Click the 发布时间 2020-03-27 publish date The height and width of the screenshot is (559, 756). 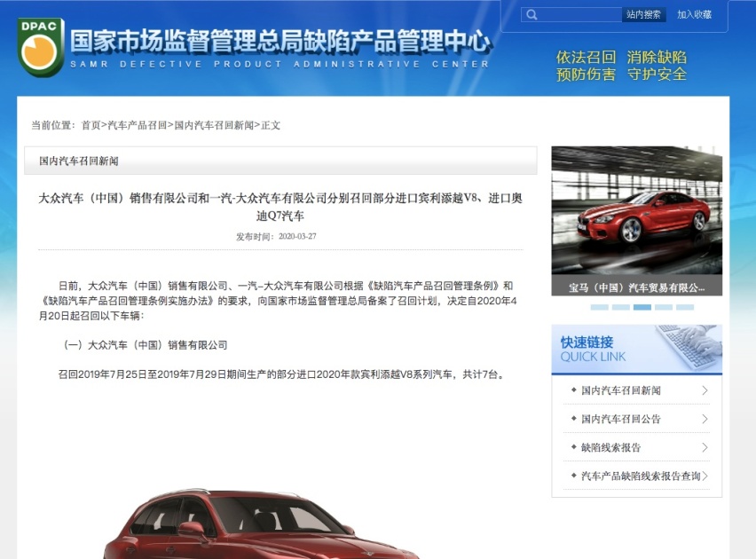coord(276,236)
